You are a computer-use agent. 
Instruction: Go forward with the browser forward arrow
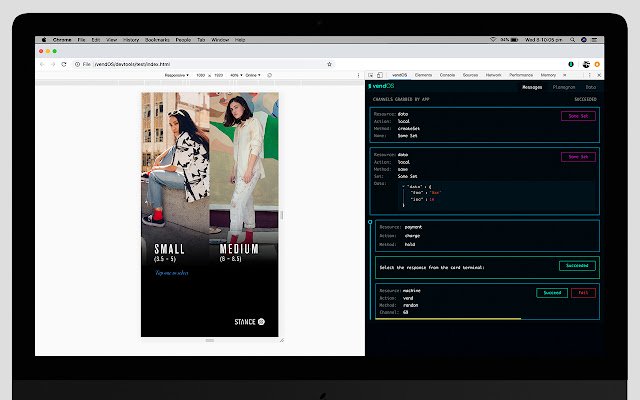pos(53,64)
